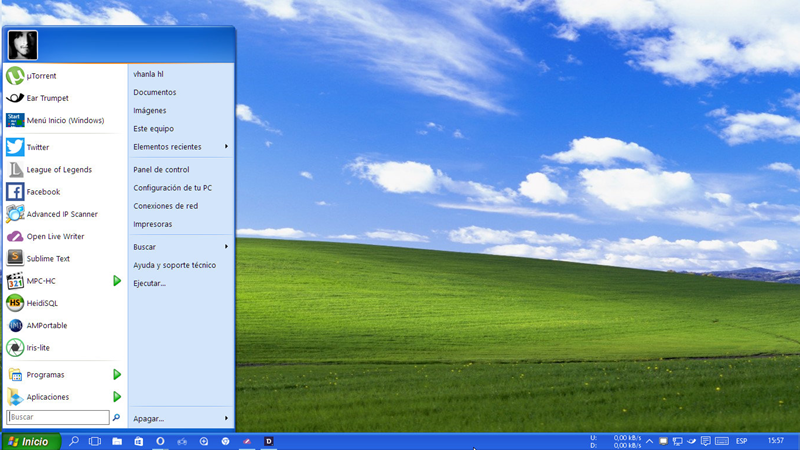This screenshot has height=450, width=800.
Task: Open taskbar search magnifier
Action: [x=74, y=441]
